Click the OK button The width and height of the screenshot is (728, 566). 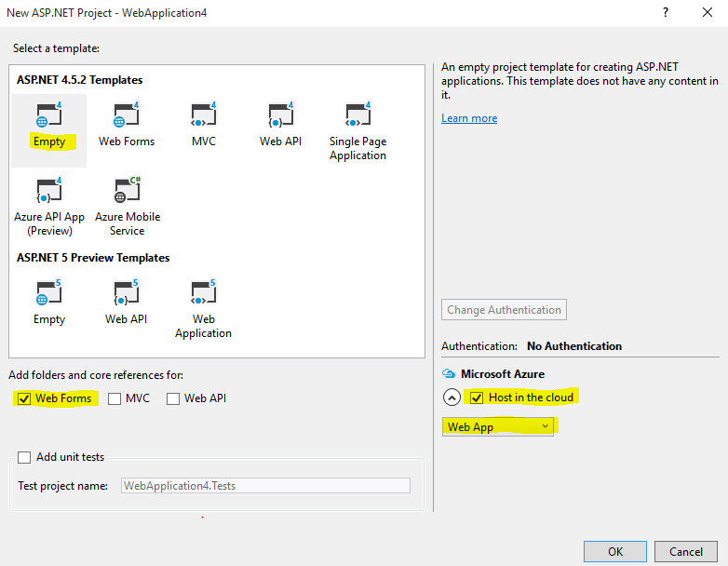615,551
